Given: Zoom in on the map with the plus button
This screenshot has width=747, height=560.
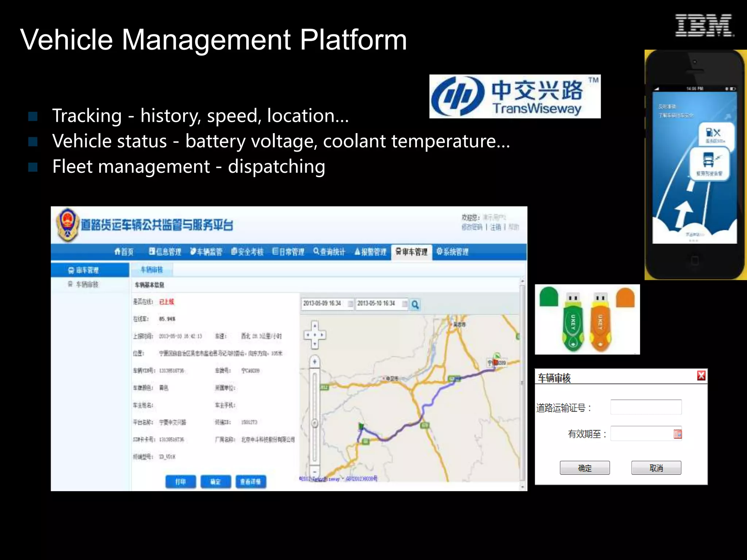Looking at the screenshot, I should click(x=315, y=362).
